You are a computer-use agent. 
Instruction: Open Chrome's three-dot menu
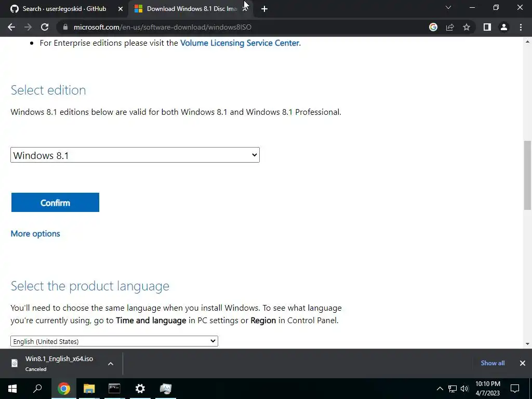pyautogui.click(x=521, y=27)
